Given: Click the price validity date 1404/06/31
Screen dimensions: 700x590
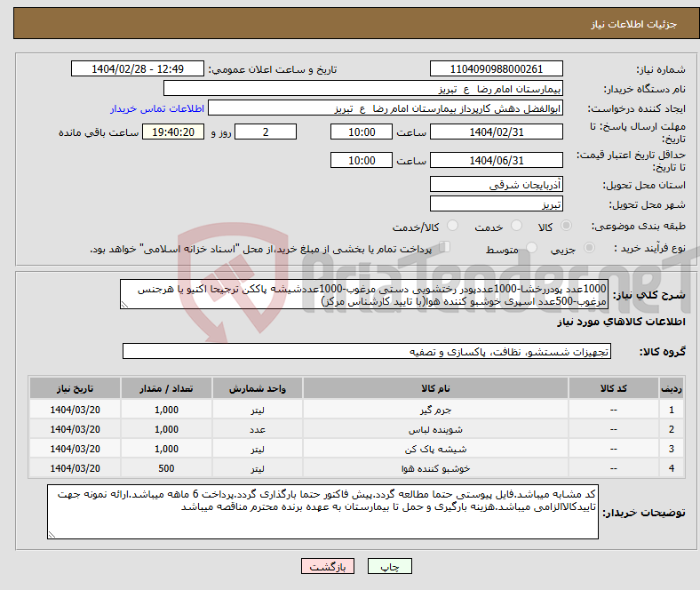Looking at the screenshot, I should [496, 160].
